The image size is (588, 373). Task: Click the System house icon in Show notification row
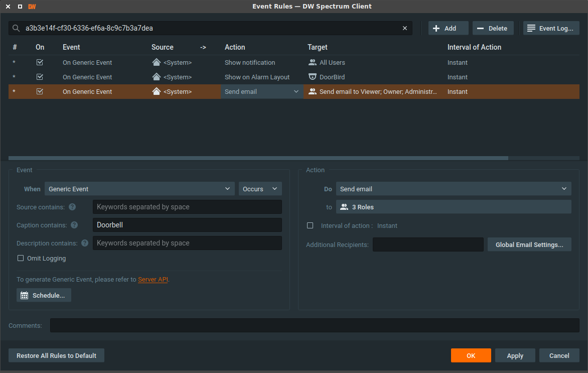coord(157,62)
